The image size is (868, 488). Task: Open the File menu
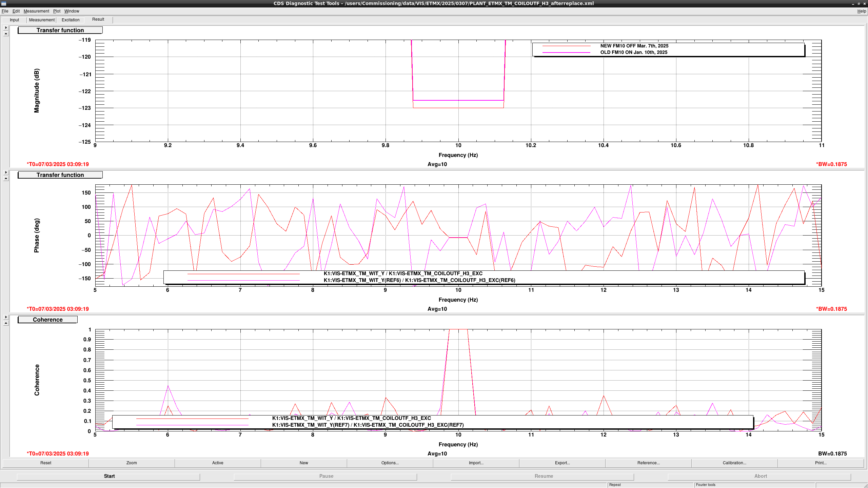coord(5,11)
